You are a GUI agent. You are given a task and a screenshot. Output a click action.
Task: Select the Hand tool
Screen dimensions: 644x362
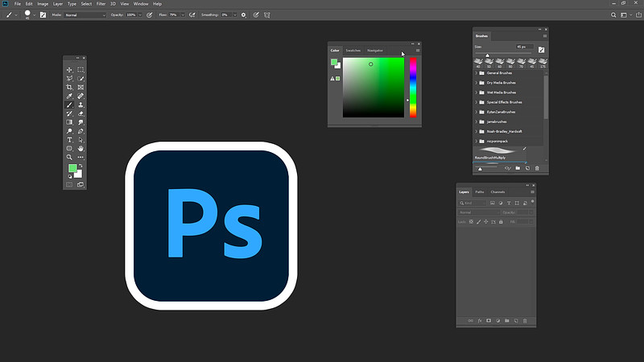click(80, 149)
